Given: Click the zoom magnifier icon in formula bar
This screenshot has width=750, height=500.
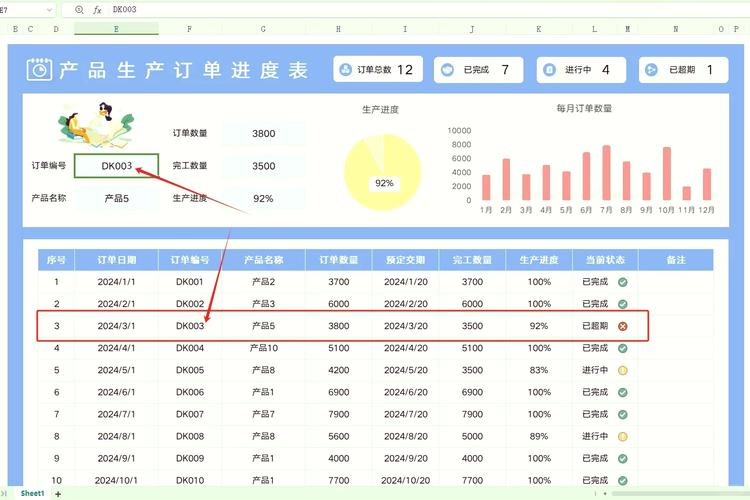Looking at the screenshot, I should (x=79, y=10).
